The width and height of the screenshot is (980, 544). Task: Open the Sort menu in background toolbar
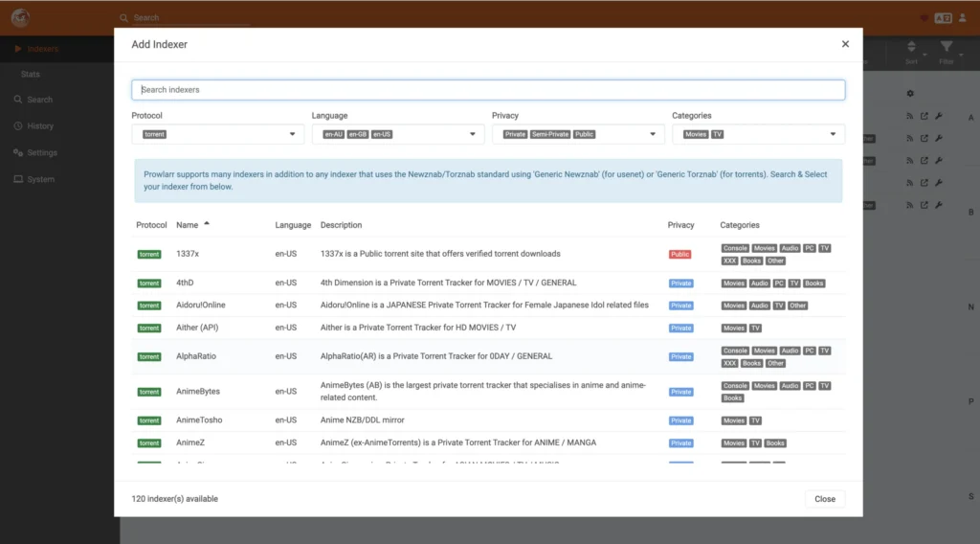[912, 53]
